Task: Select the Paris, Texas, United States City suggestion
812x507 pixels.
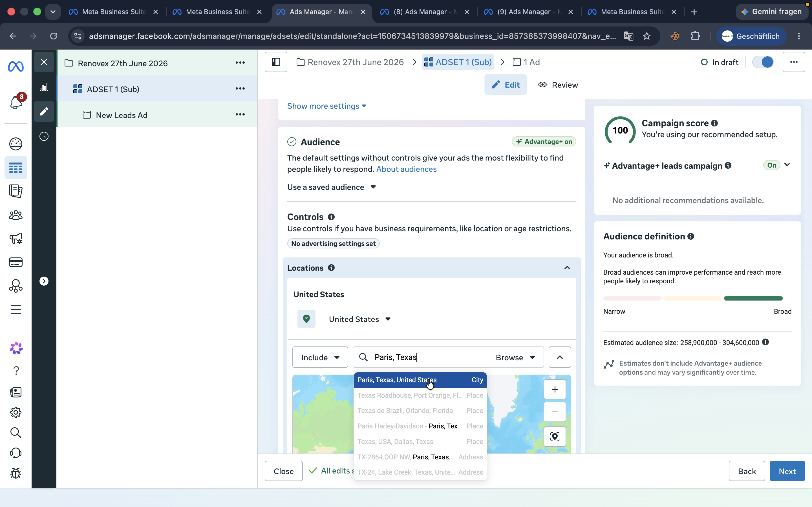Action: click(x=420, y=380)
